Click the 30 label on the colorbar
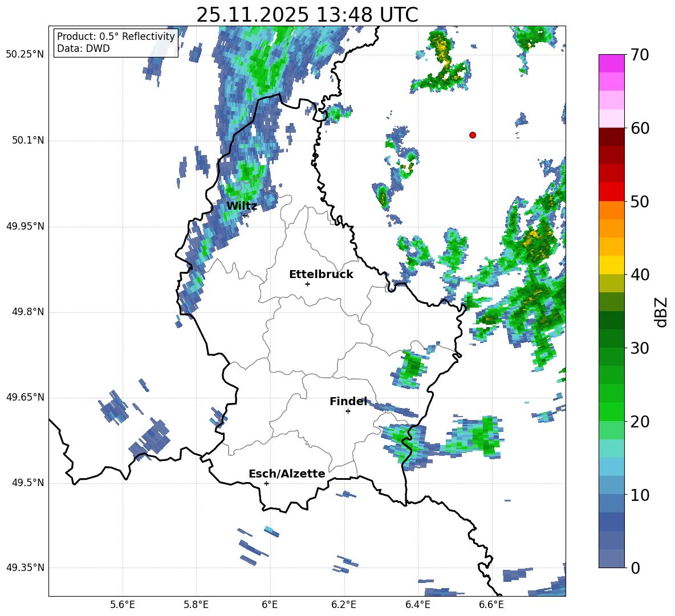The height and width of the screenshot is (616, 675). 640,348
